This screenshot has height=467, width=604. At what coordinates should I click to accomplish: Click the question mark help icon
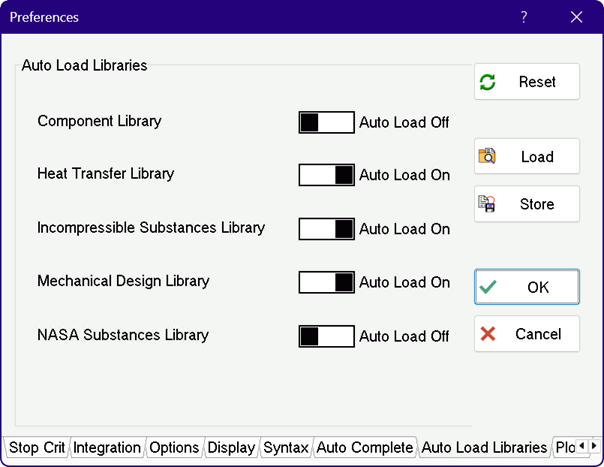click(x=524, y=17)
